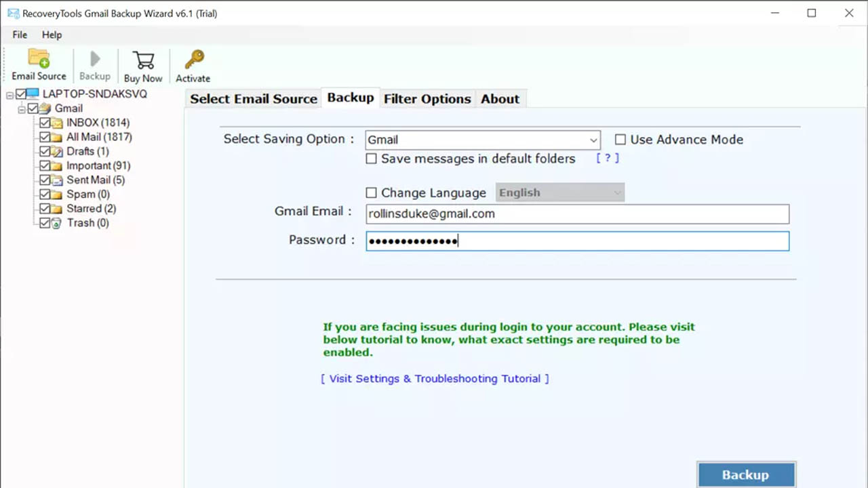Tick the Change Language checkbox
The image size is (868, 488).
pyautogui.click(x=371, y=193)
